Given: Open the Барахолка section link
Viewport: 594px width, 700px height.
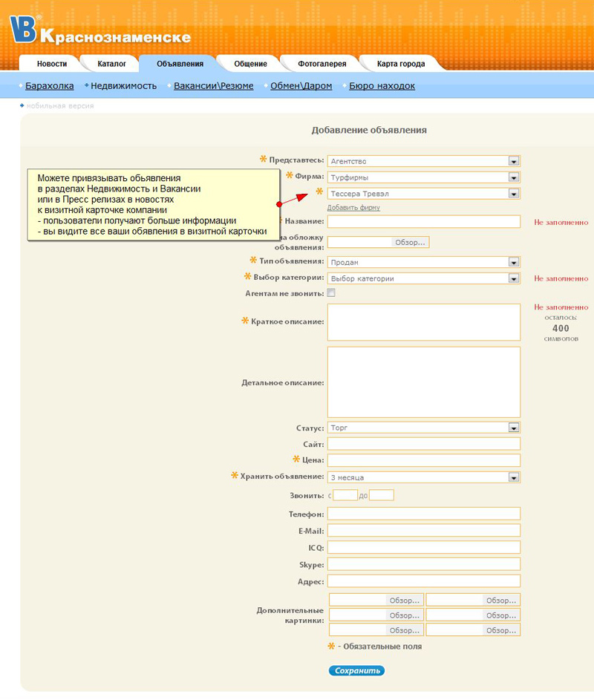Looking at the screenshot, I should 50,85.
